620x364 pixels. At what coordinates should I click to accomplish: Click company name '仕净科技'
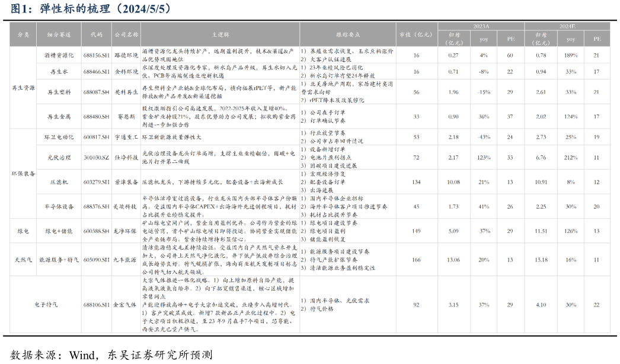coord(126,158)
